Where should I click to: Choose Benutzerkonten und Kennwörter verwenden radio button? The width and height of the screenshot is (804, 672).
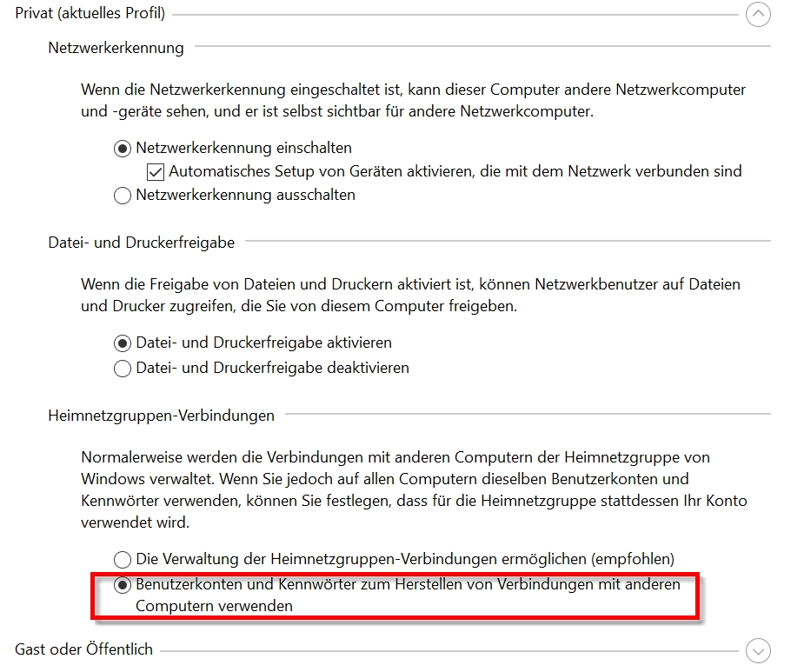click(122, 585)
